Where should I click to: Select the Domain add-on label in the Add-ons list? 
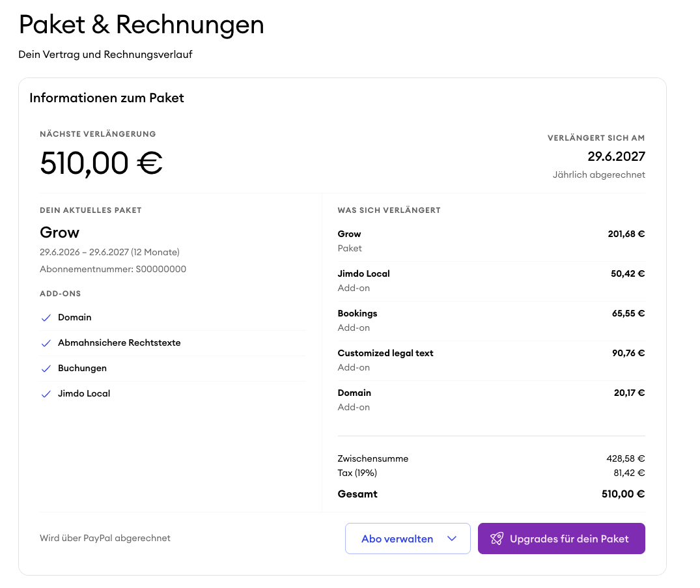[x=74, y=317]
